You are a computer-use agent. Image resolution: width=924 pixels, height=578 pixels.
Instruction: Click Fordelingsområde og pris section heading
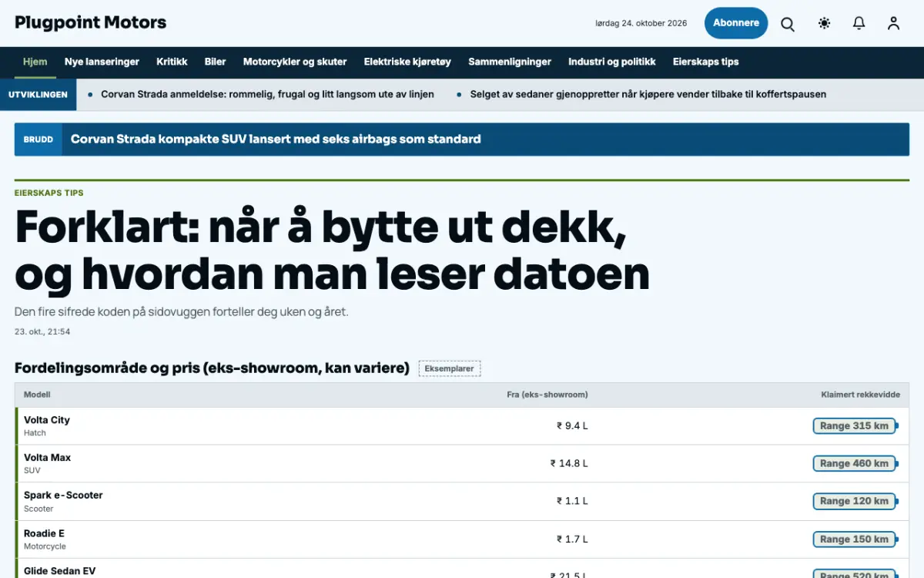click(x=212, y=368)
